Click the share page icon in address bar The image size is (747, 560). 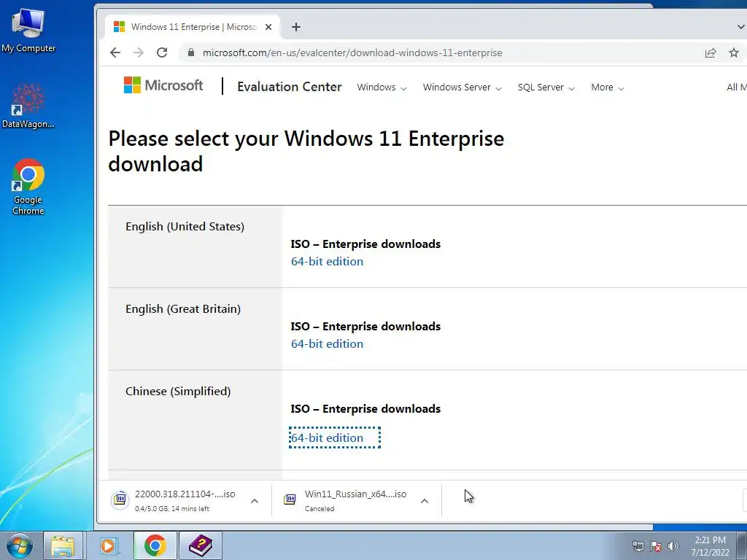pyautogui.click(x=711, y=52)
